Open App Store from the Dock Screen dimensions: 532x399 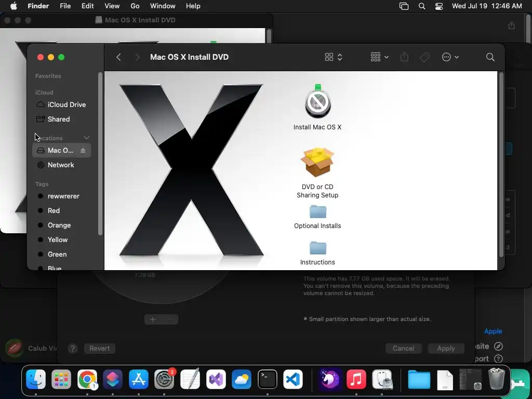click(138, 379)
